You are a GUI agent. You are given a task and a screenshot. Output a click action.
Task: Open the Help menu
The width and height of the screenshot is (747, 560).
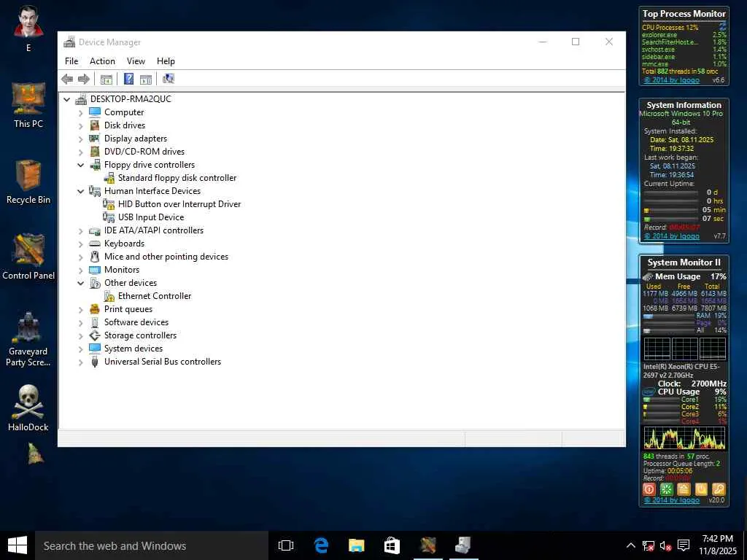point(166,61)
